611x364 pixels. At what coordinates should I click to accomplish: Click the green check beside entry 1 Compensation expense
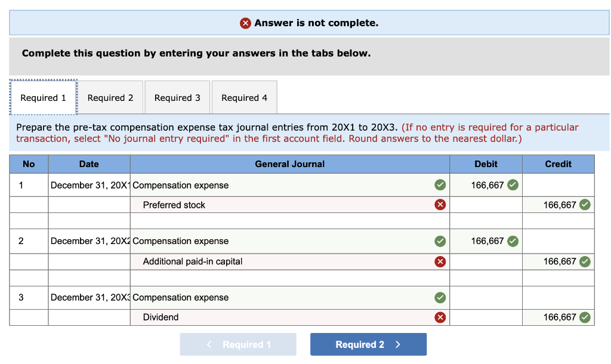[x=440, y=185]
